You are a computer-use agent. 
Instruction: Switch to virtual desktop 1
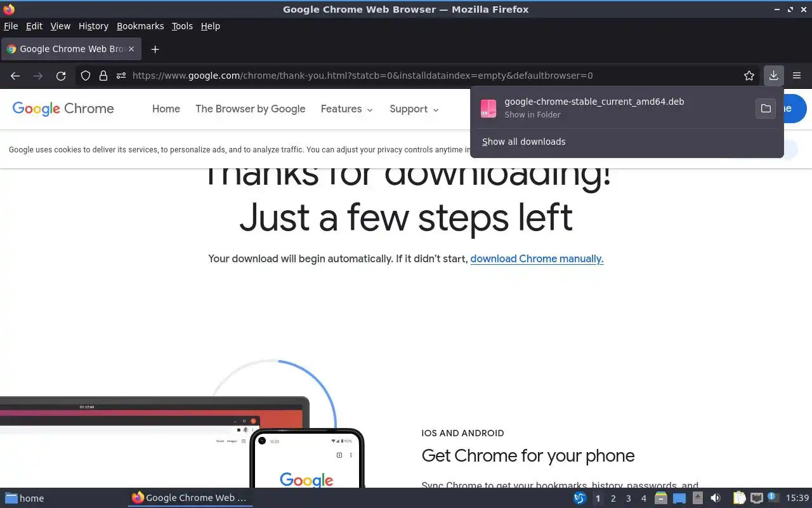coord(598,498)
